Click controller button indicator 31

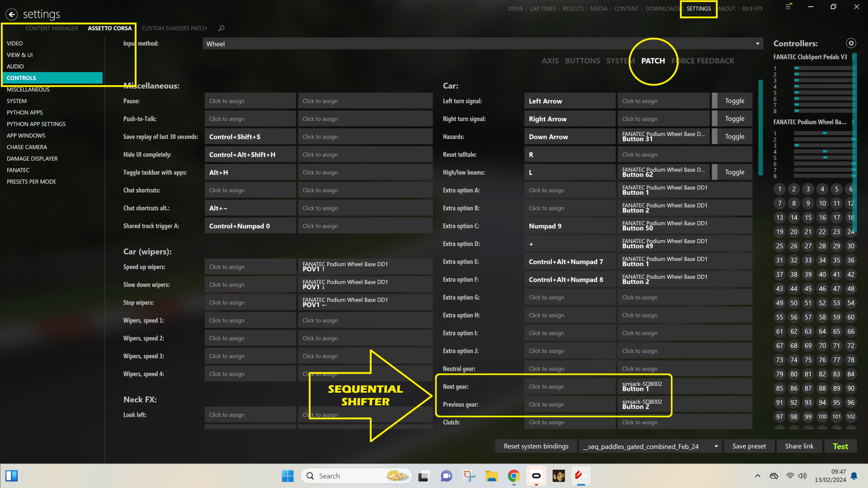point(779,260)
